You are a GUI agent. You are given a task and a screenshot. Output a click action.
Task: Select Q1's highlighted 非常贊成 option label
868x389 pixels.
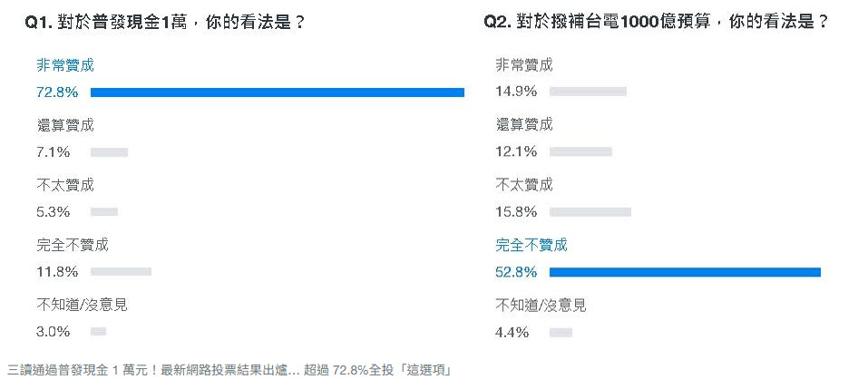(64, 65)
